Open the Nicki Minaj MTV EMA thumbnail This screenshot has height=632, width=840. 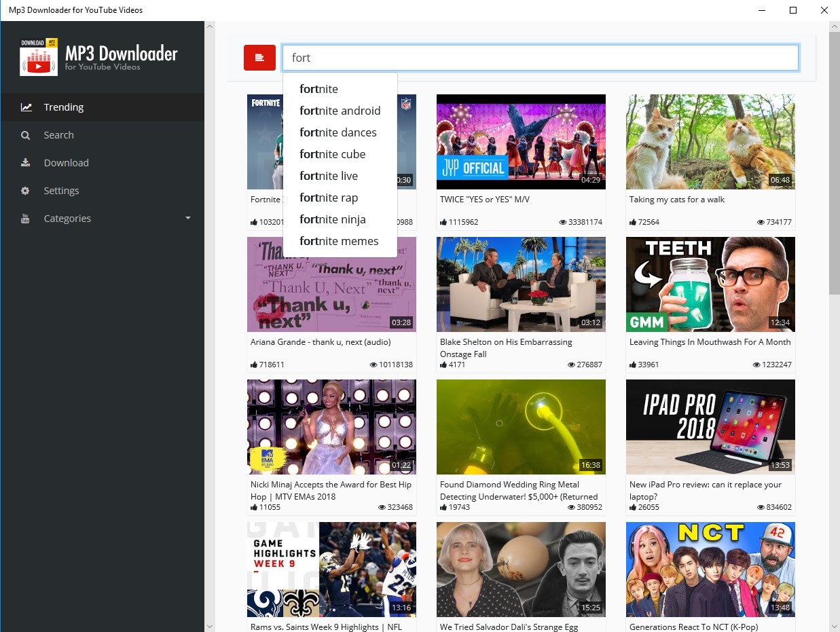pos(331,427)
